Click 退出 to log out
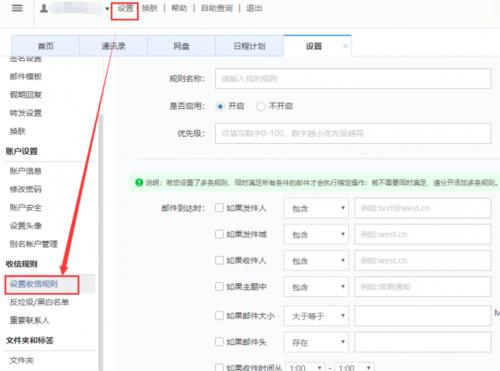 [254, 8]
